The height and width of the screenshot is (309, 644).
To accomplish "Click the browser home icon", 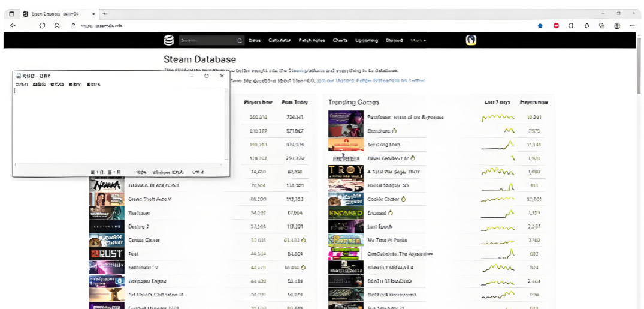I will (57, 26).
